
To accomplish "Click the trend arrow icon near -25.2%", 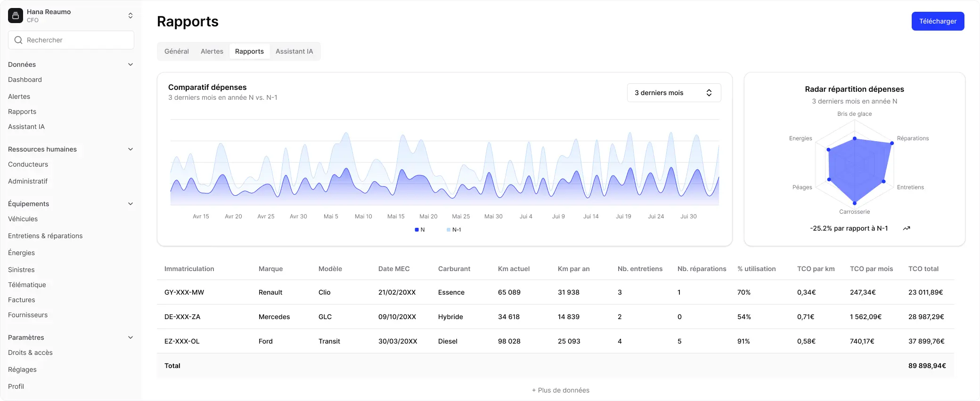I will [x=906, y=228].
